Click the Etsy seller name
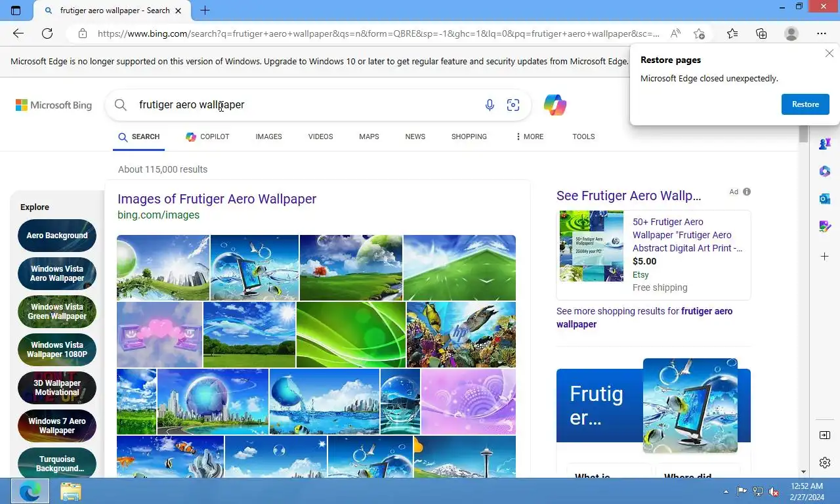The width and height of the screenshot is (840, 504). pyautogui.click(x=640, y=275)
